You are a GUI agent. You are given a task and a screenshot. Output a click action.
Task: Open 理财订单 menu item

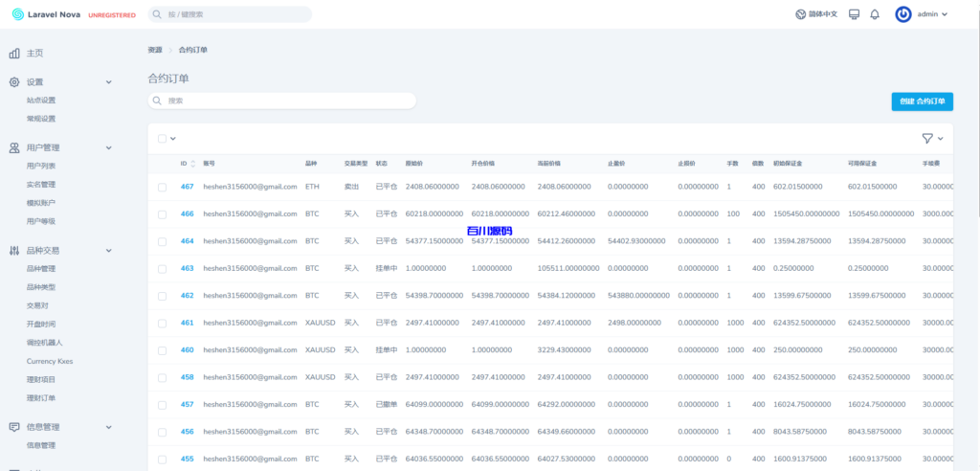[41, 398]
